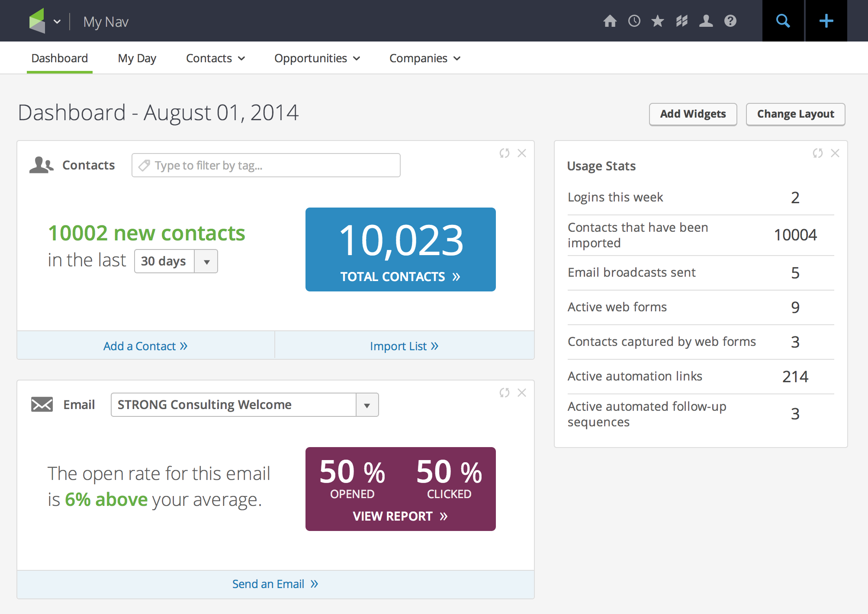
Task: Open the apps grid icon
Action: (682, 21)
